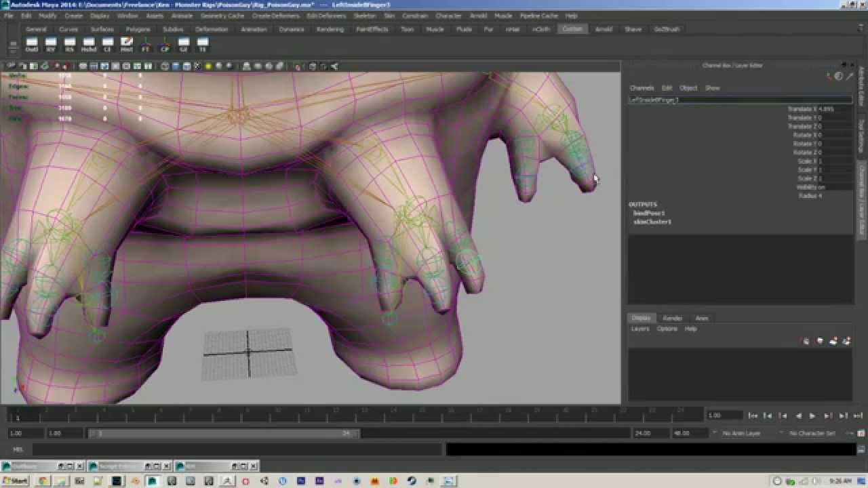This screenshot has height=488, width=868.
Task: Step back one key
Action: (x=783, y=415)
